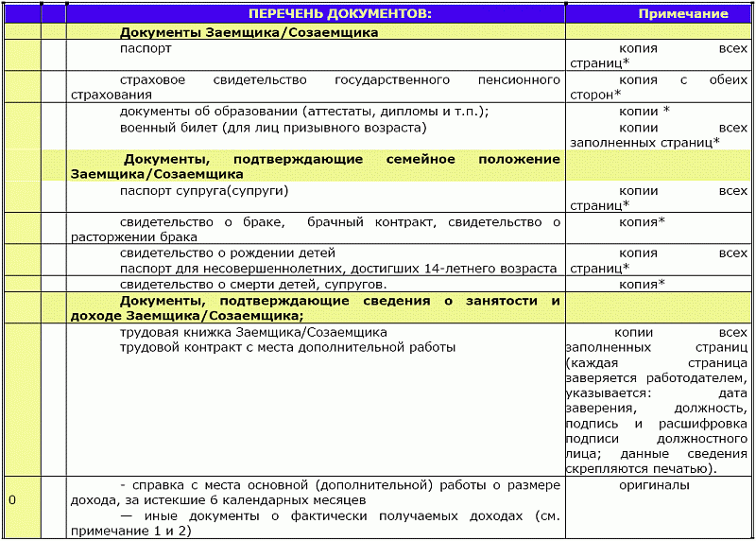The height and width of the screenshot is (541, 756).
Task: Select the трудовая книжка Заемщика/Созаемщика line
Action: [253, 333]
